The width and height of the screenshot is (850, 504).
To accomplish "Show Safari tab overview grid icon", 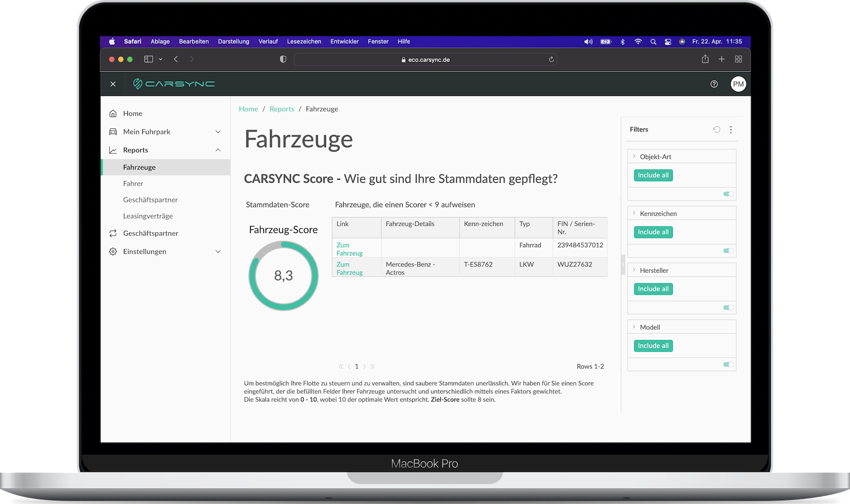I will (739, 59).
